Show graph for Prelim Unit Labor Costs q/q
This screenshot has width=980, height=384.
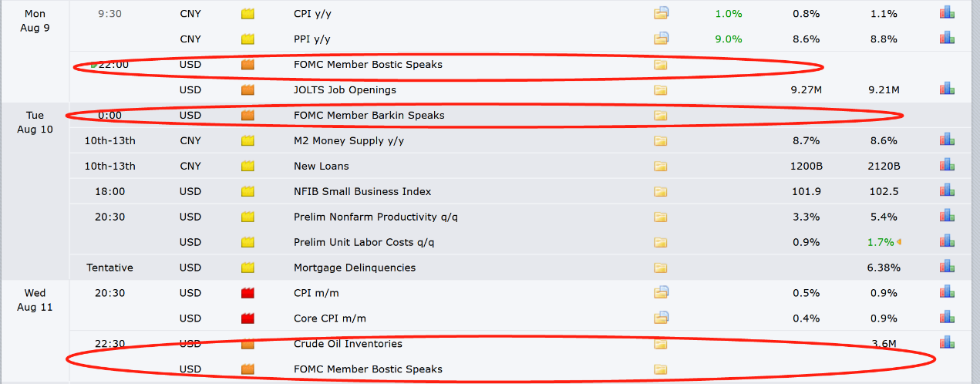[x=947, y=241]
